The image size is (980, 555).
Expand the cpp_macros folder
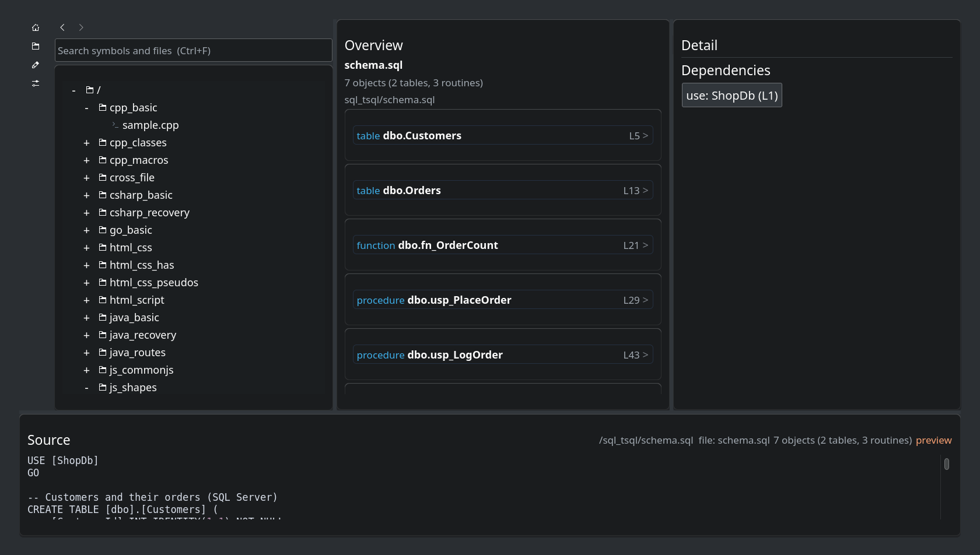click(x=86, y=160)
